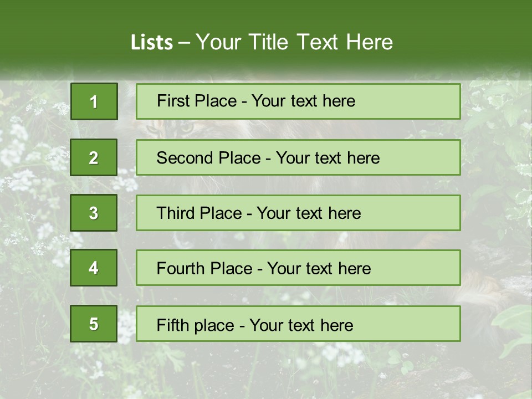Select 'Fourth Place - Your text here' bar

point(298,268)
